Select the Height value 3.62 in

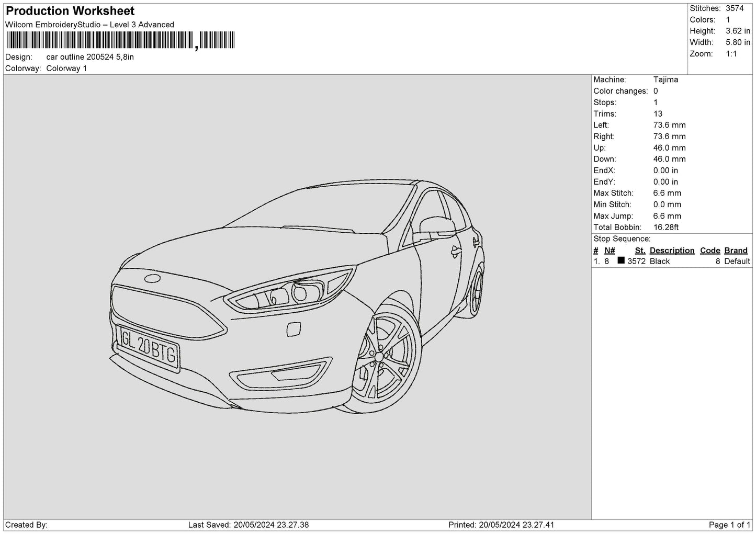point(738,31)
